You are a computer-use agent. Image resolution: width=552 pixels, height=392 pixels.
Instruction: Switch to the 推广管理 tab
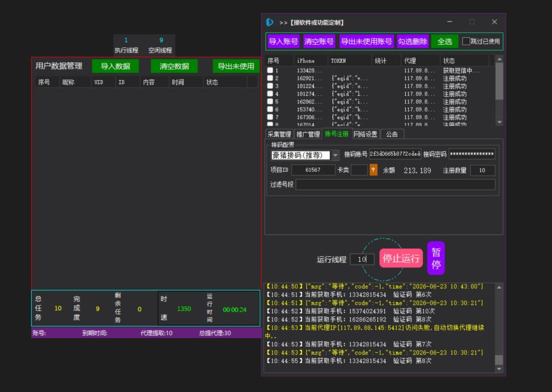pyautogui.click(x=308, y=134)
